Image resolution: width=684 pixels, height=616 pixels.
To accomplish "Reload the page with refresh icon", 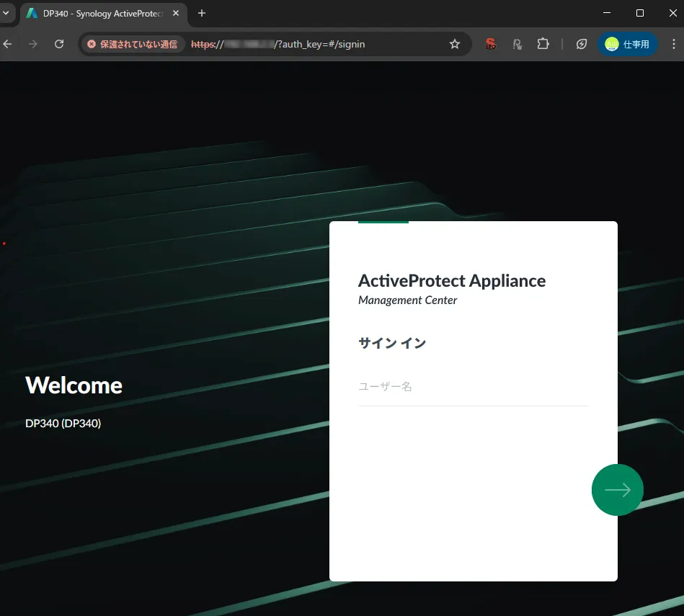I will point(59,44).
